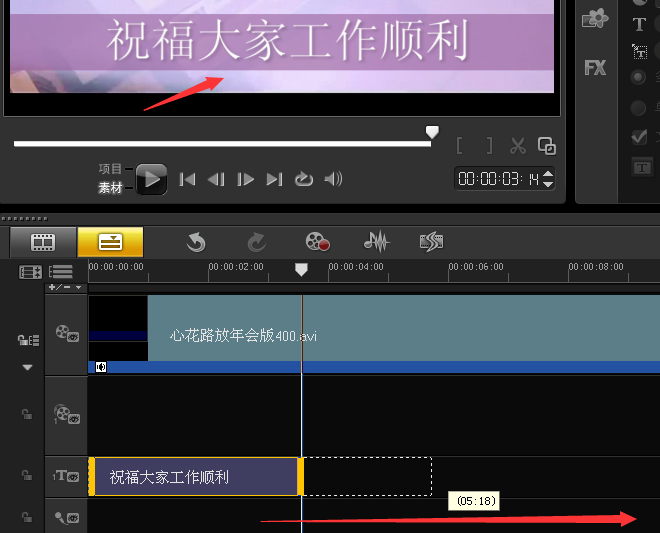Click the timeline playhead marker
This screenshot has height=533, width=660.
click(301, 269)
